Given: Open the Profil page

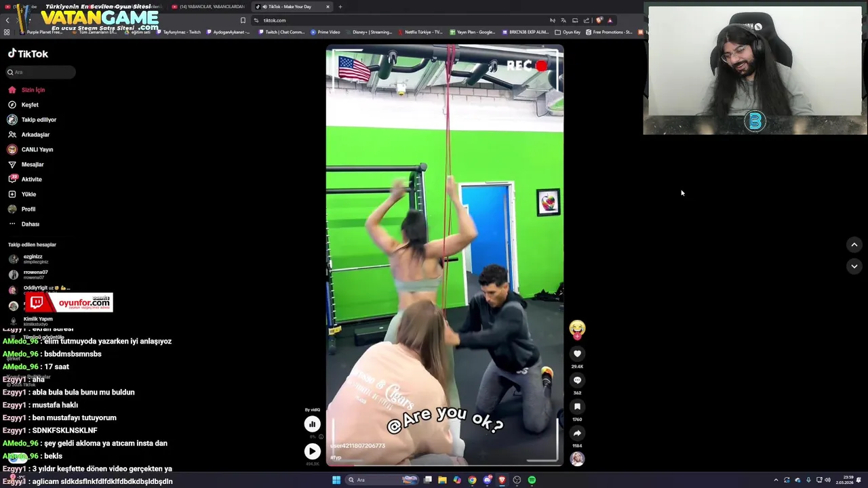Looking at the screenshot, I should pyautogui.click(x=22, y=209).
